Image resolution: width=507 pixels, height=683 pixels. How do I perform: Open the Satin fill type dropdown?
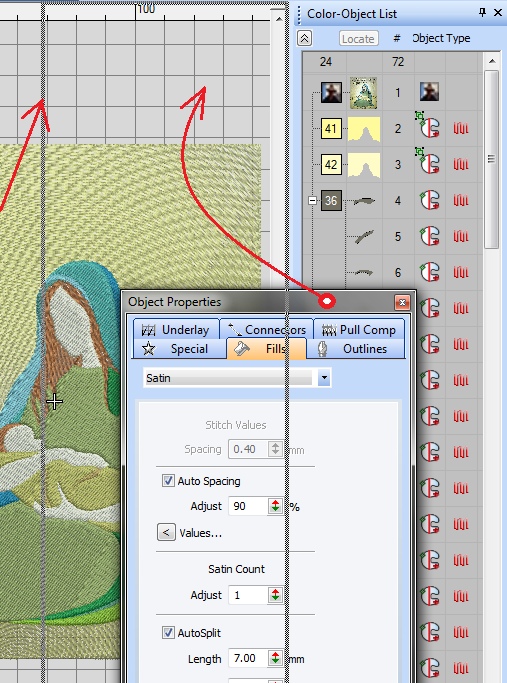[324, 378]
